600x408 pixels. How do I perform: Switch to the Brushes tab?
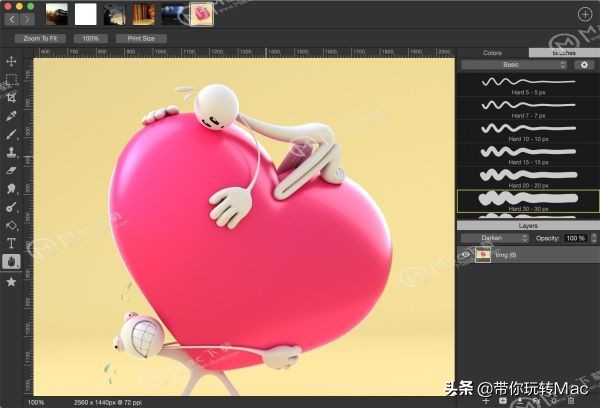click(x=564, y=53)
